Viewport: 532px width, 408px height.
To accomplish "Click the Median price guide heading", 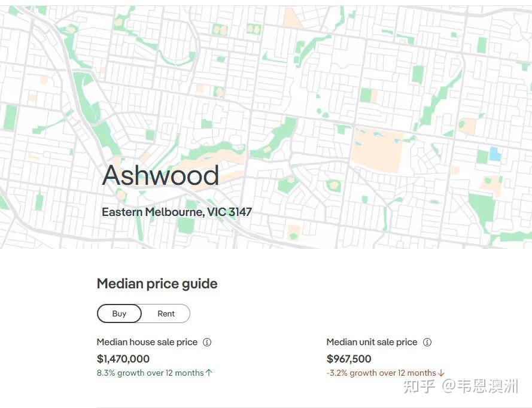I will 157,284.
